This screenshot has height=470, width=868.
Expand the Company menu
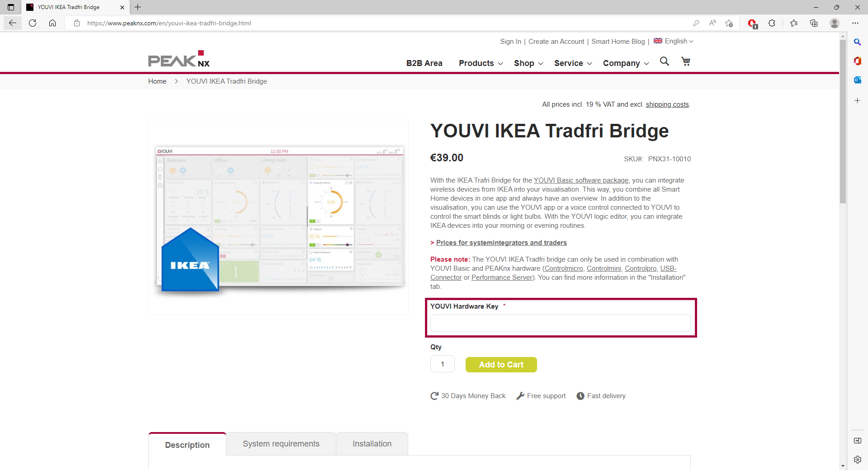tap(626, 63)
